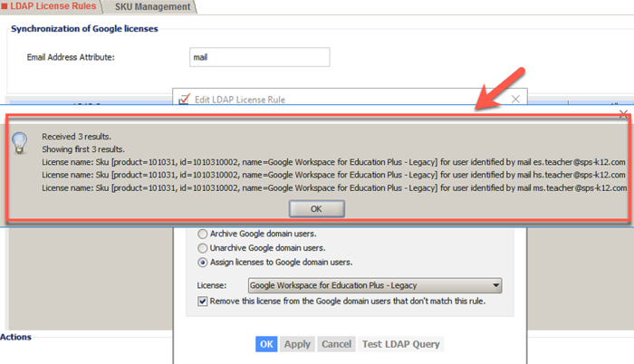Click the Email Address Attribute field

click(260, 57)
